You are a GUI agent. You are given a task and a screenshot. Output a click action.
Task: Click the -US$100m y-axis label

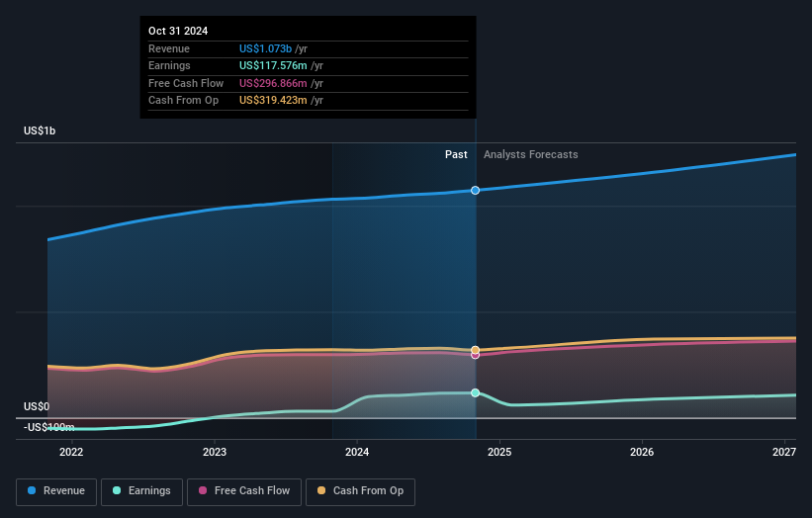tap(48, 427)
